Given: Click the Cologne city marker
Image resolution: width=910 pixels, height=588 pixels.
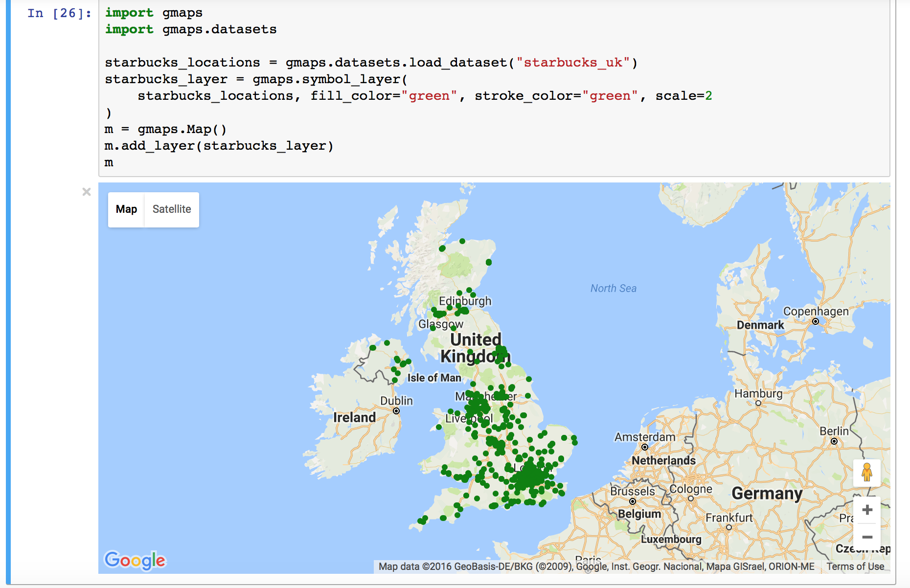Looking at the screenshot, I should [x=691, y=498].
